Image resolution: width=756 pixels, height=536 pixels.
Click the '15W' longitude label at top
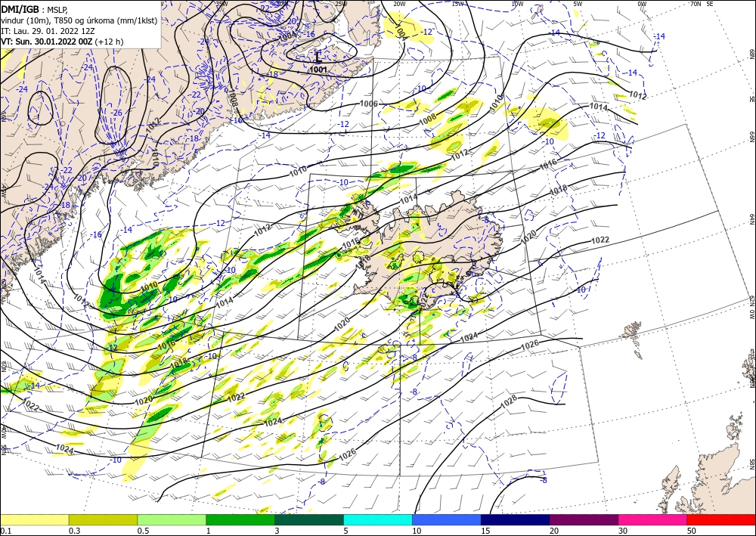click(x=457, y=4)
